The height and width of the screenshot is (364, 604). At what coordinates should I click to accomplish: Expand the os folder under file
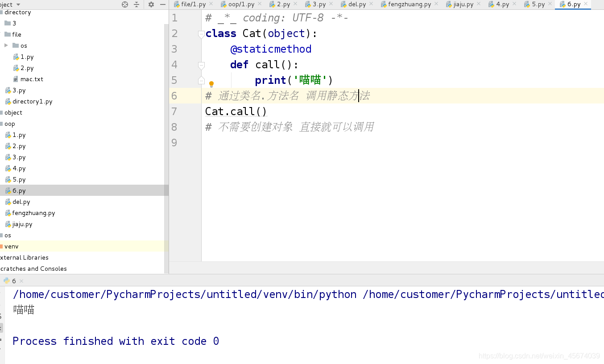pyautogui.click(x=6, y=45)
